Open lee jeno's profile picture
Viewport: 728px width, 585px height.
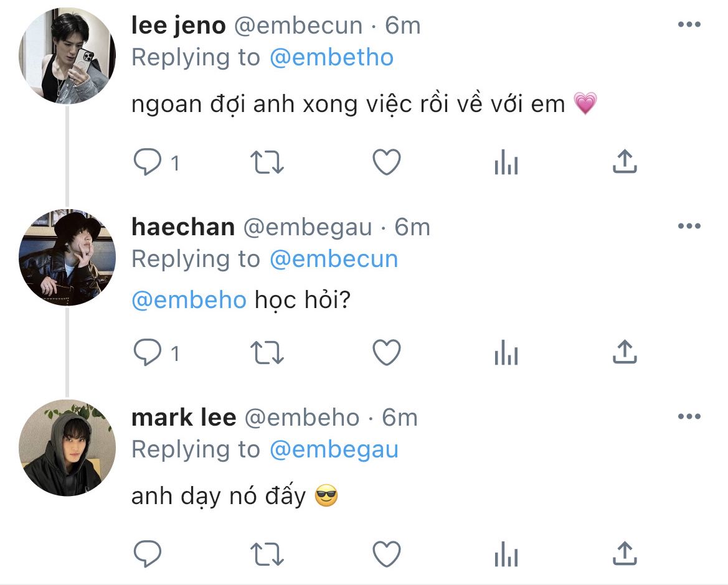point(67,55)
